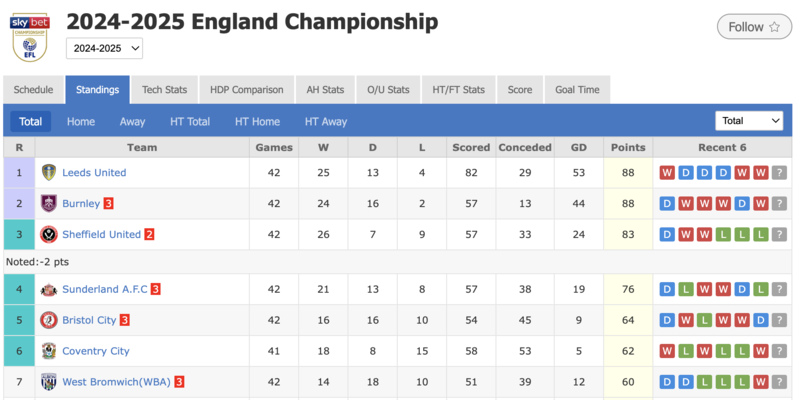
Task: Click the Sky Bet Championship EFL logo
Action: (x=30, y=38)
